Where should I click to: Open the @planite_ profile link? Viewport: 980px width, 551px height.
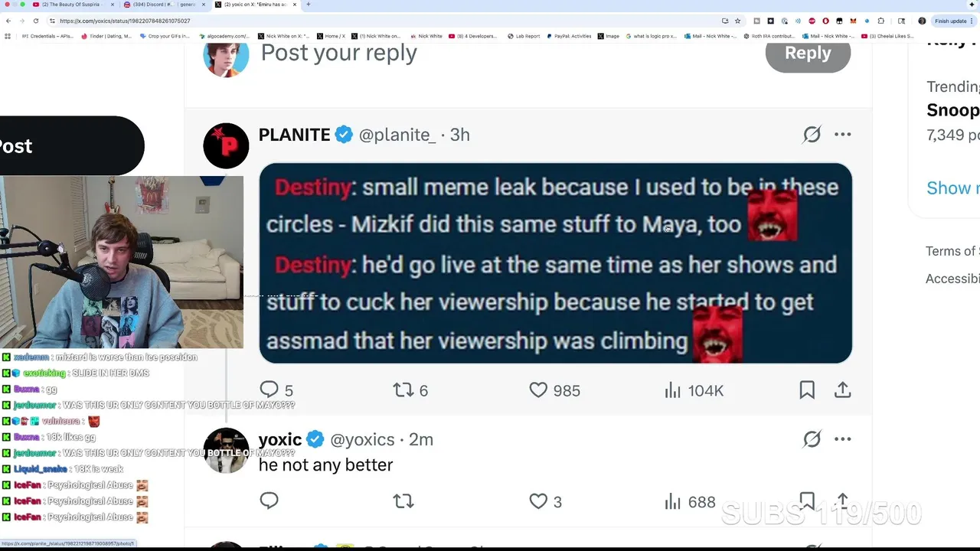[x=397, y=135]
